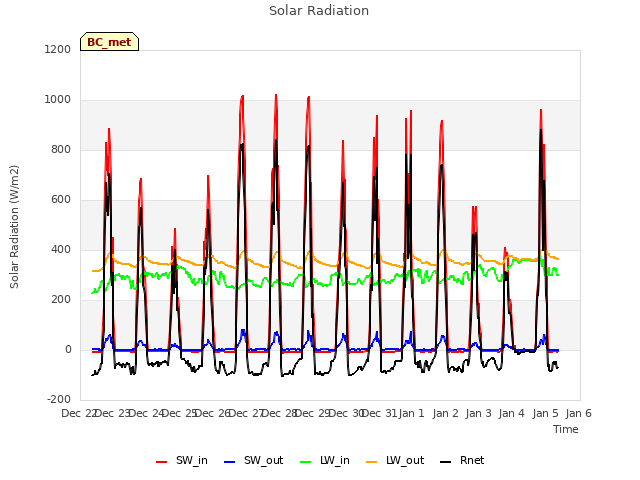
Task: Click the Dec 28 SW_in peak above 1000
Action: pos(276,96)
